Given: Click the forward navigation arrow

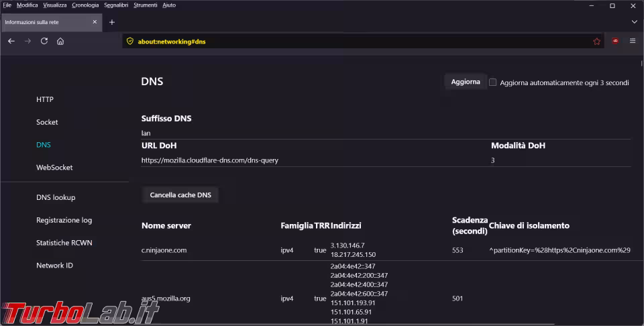Looking at the screenshot, I should click(x=28, y=41).
